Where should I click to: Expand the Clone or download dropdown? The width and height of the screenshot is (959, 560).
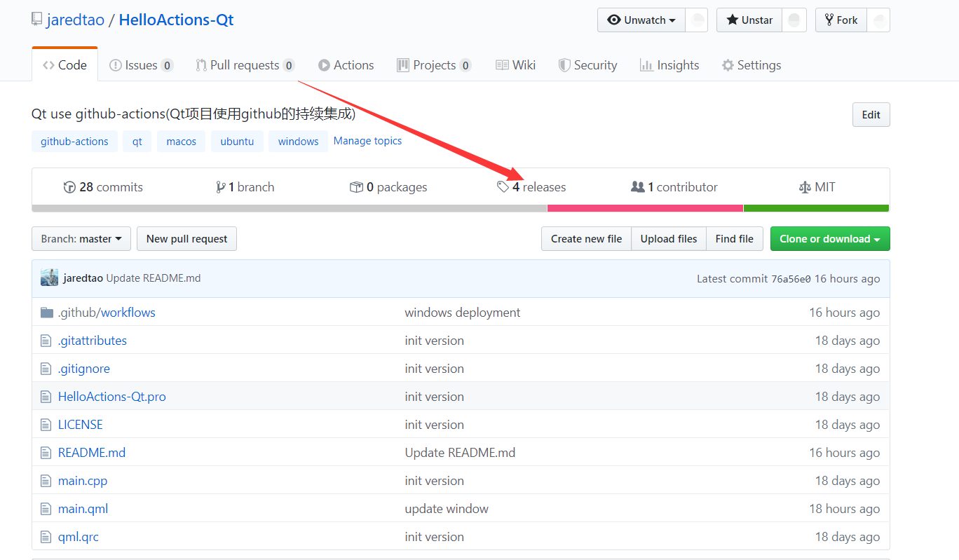pos(829,238)
